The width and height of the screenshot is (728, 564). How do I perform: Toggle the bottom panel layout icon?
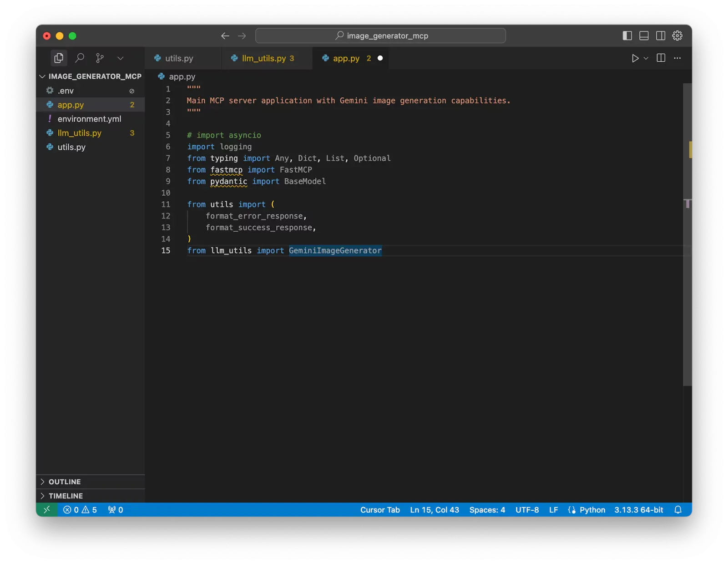pos(644,36)
